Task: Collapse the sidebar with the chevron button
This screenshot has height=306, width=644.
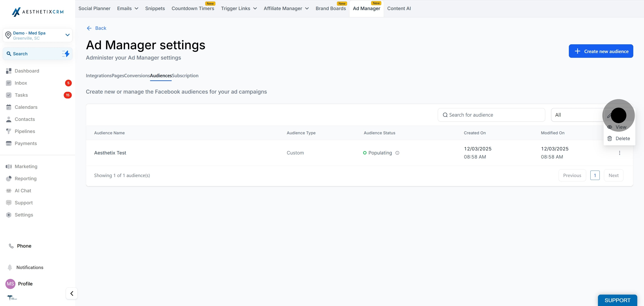Action: (72, 293)
